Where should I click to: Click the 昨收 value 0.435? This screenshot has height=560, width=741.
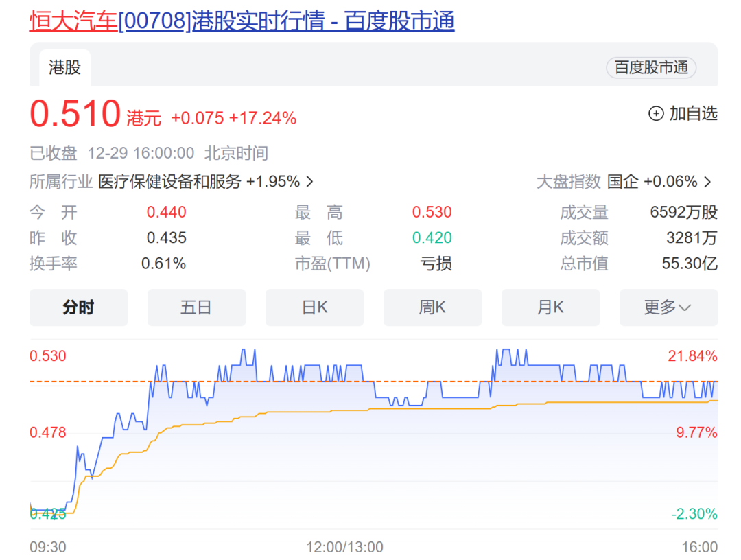click(x=166, y=237)
